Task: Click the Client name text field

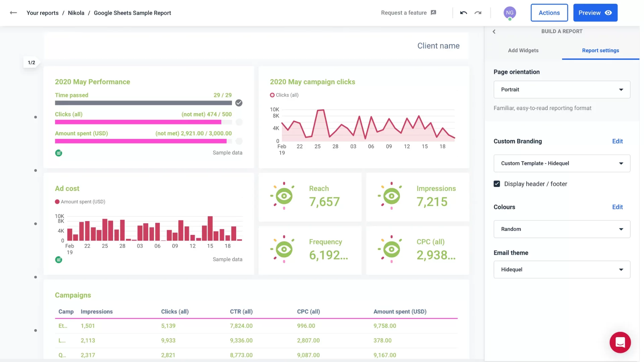Action: (438, 46)
